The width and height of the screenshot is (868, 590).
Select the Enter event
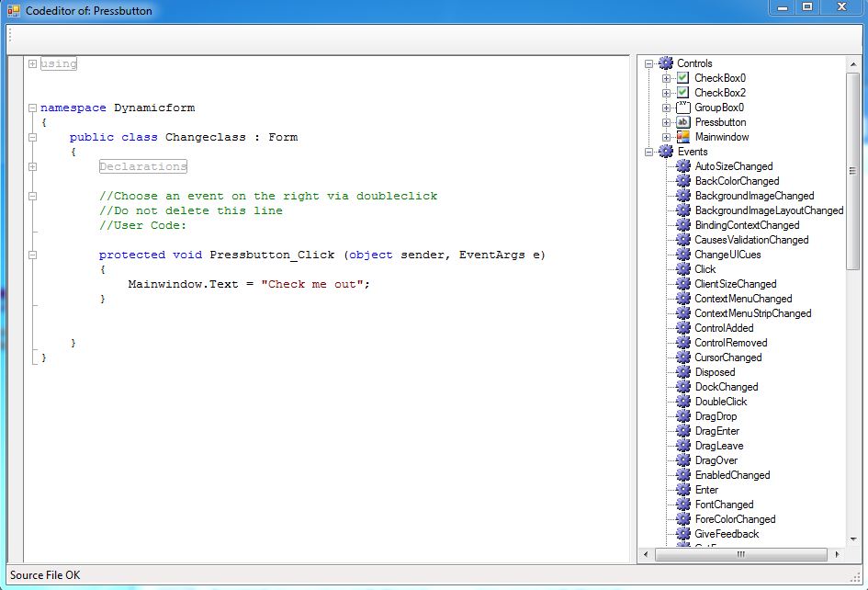pos(706,490)
